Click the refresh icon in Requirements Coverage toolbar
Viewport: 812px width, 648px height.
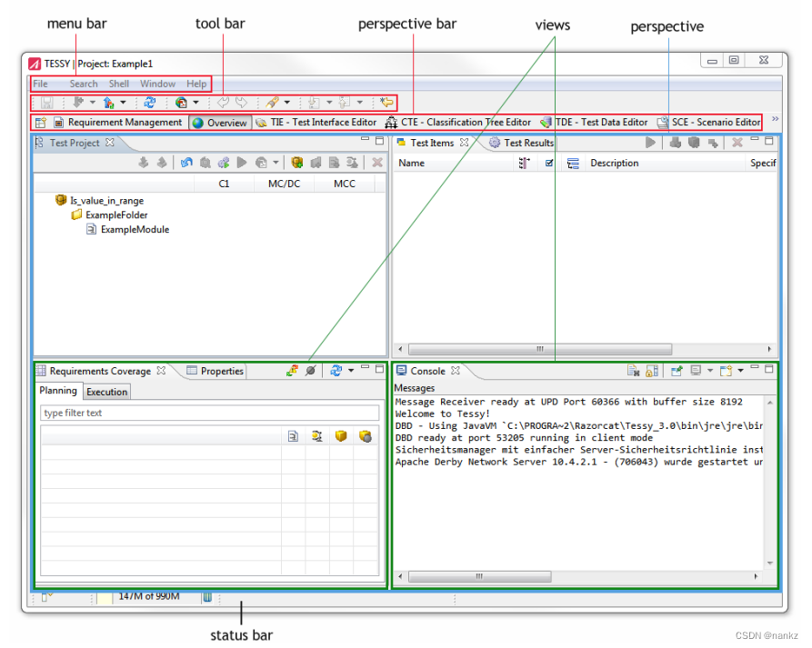[336, 371]
